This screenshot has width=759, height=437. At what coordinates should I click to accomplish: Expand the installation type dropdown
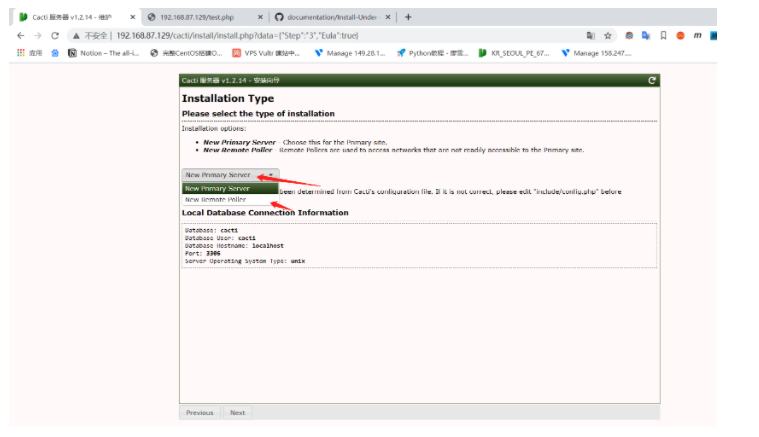click(x=229, y=175)
